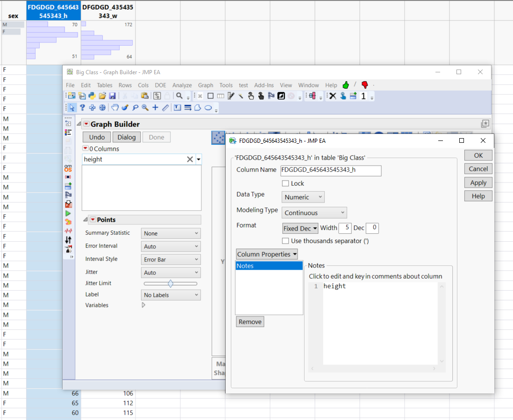The width and height of the screenshot is (513, 420).
Task: Open the Data Type dropdown
Action: (x=303, y=197)
